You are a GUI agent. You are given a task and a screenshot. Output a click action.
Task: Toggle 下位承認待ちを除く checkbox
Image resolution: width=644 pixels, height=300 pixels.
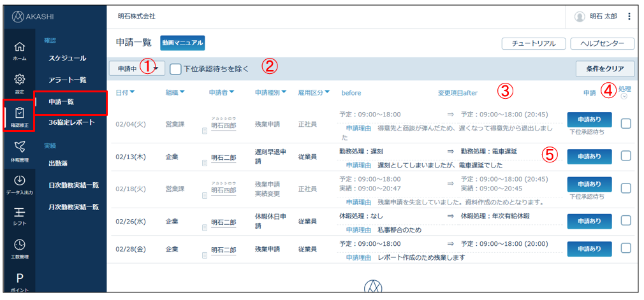(175, 69)
